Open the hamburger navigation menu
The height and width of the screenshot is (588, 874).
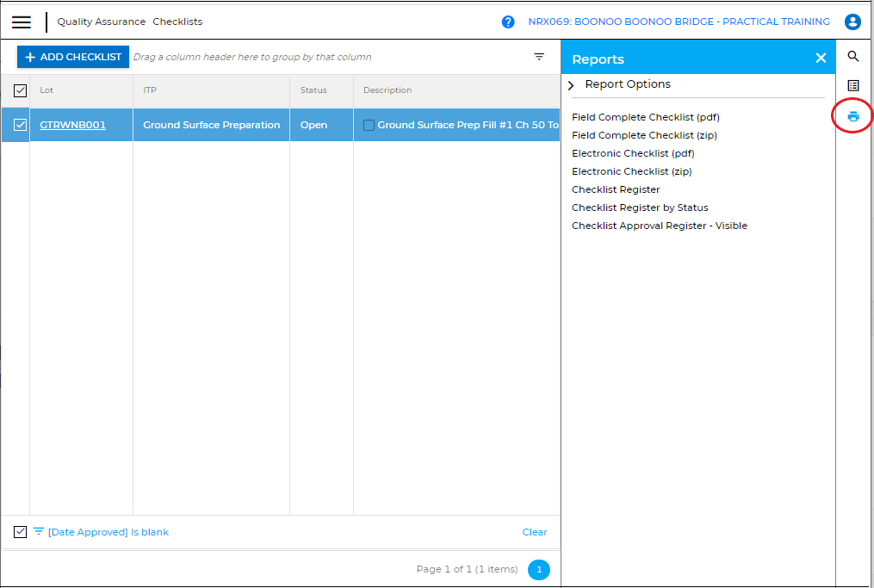pos(22,22)
